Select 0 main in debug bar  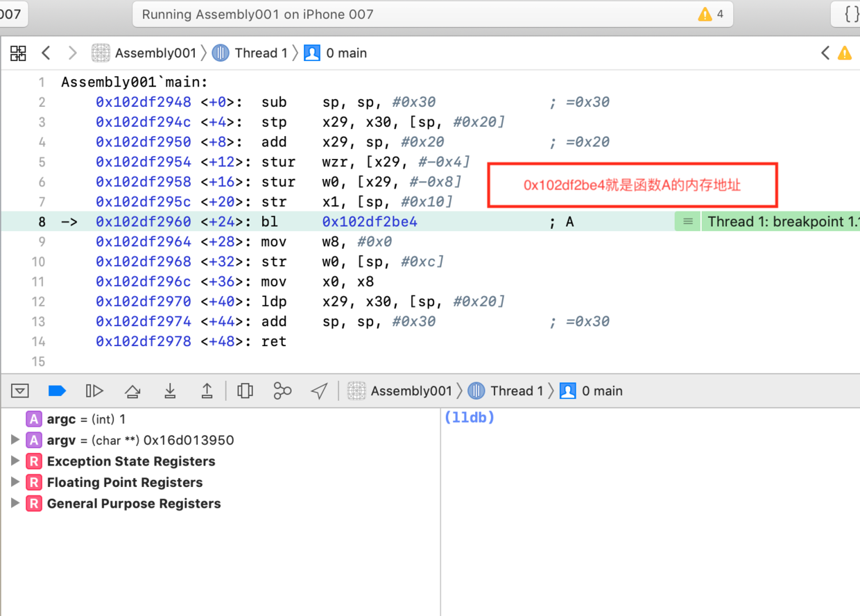click(x=592, y=391)
